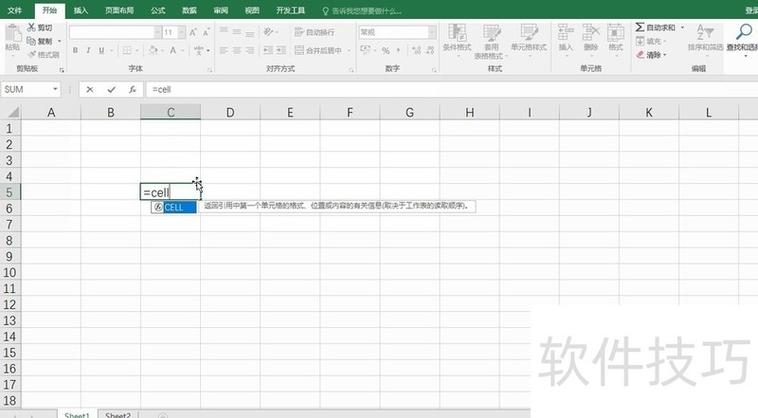The image size is (758, 418).
Task: Click the Cut (剪切) scissors button
Action: [40, 28]
